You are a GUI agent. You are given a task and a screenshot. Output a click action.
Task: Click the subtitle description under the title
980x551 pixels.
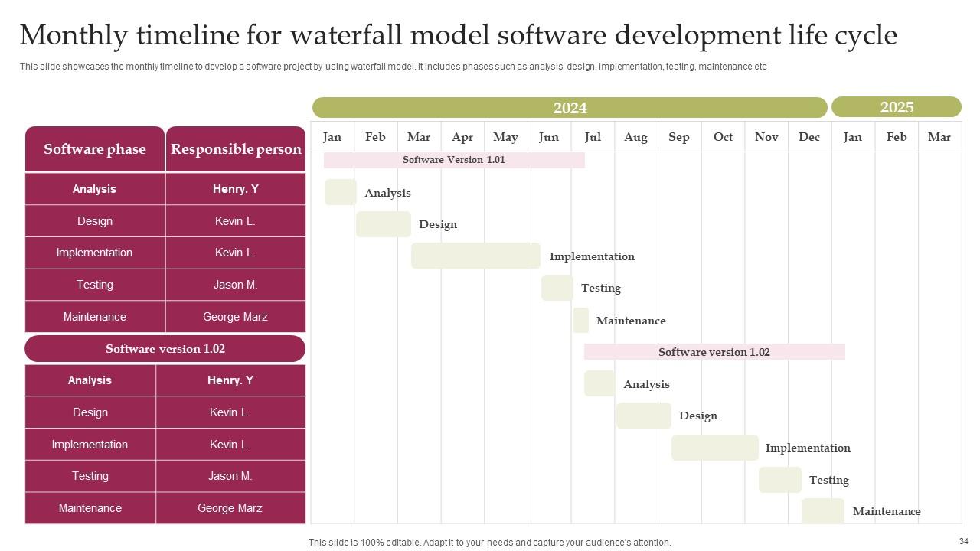tap(393, 67)
